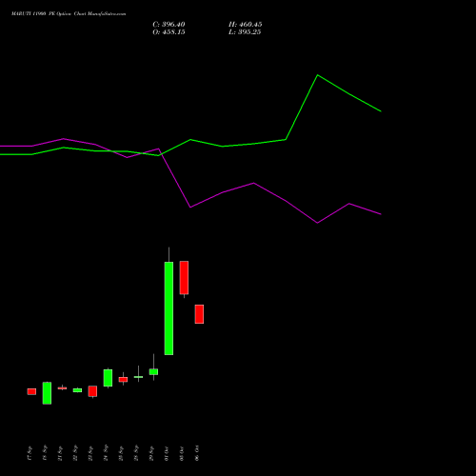The width and height of the screenshot is (476, 476).
Task: Click the green candle above 24 Sep
Action: (108, 378)
